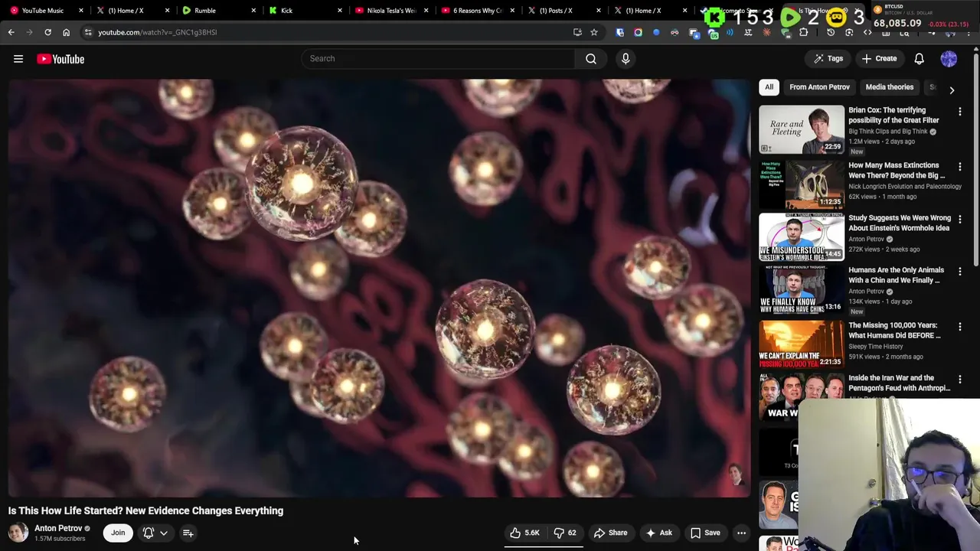Click the video player area

click(x=379, y=289)
